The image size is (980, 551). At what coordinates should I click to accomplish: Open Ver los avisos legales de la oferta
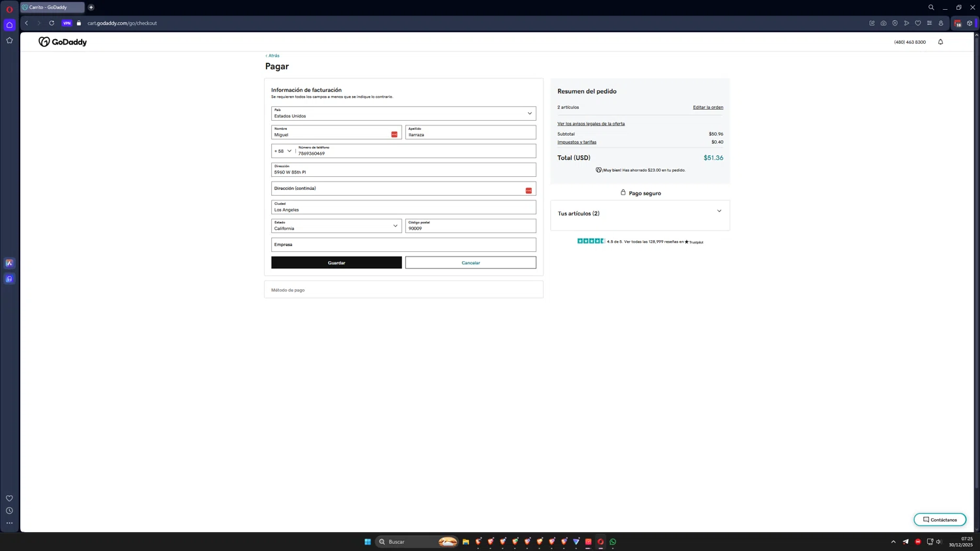591,123
